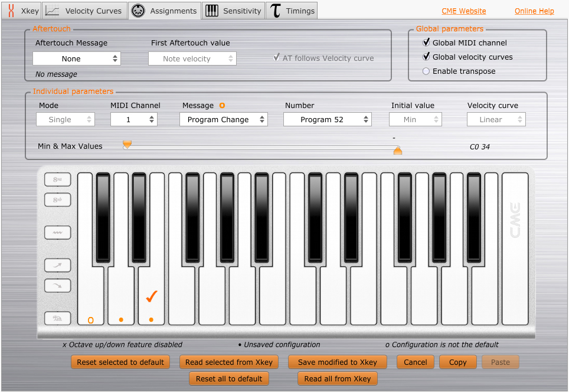Screen dimensions: 569x392
Task: Open the Number dropdown showing Program 52
Action: [x=328, y=119]
